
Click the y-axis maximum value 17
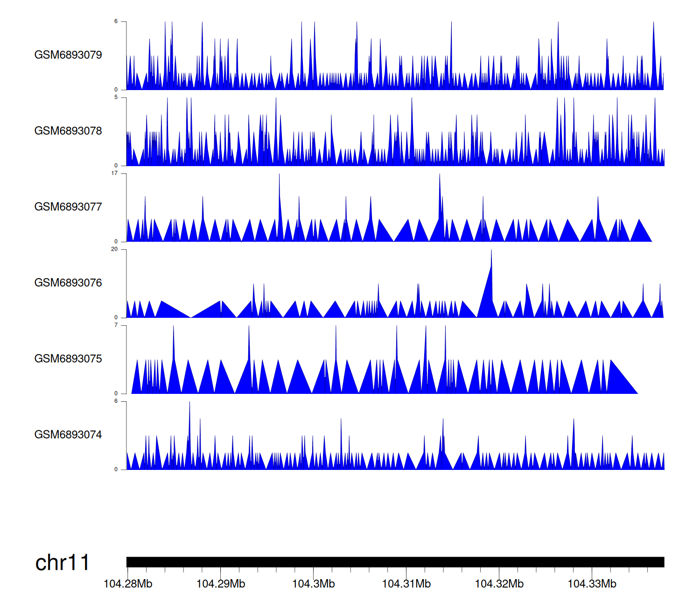(114, 173)
